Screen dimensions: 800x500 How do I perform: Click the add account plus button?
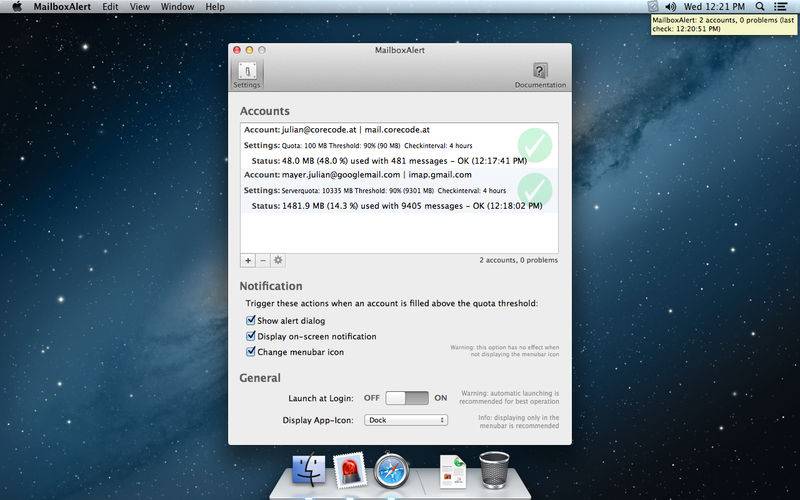(247, 260)
